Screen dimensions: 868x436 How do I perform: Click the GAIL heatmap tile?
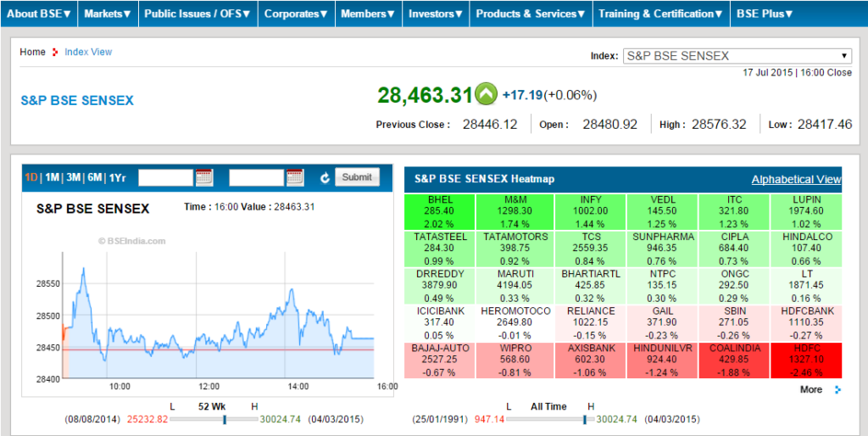[x=663, y=323]
